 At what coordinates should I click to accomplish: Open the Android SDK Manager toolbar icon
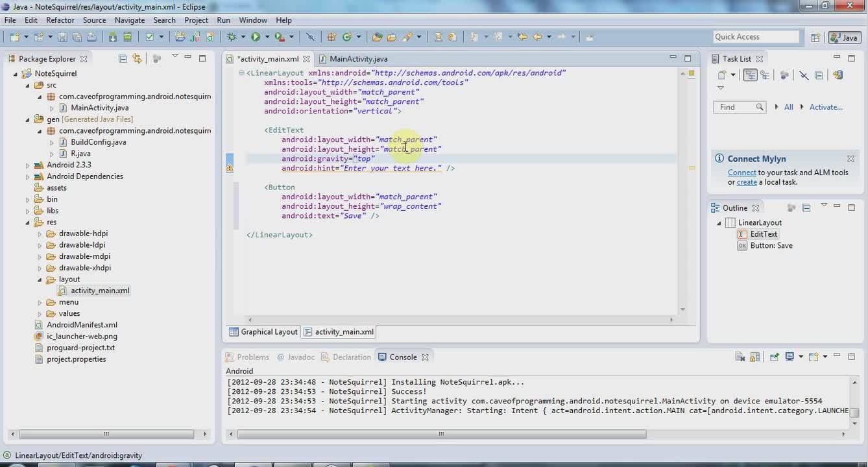(112, 37)
